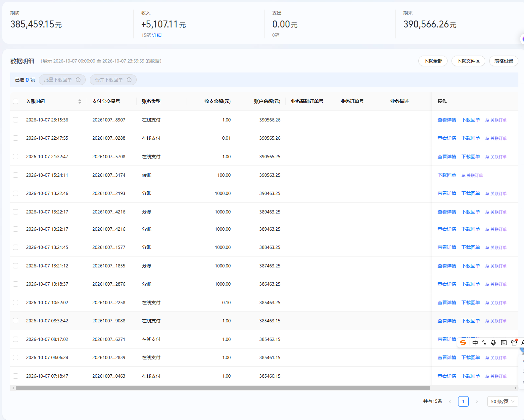
Task: Click info icon beside 合并下载回单
Action: click(129, 80)
